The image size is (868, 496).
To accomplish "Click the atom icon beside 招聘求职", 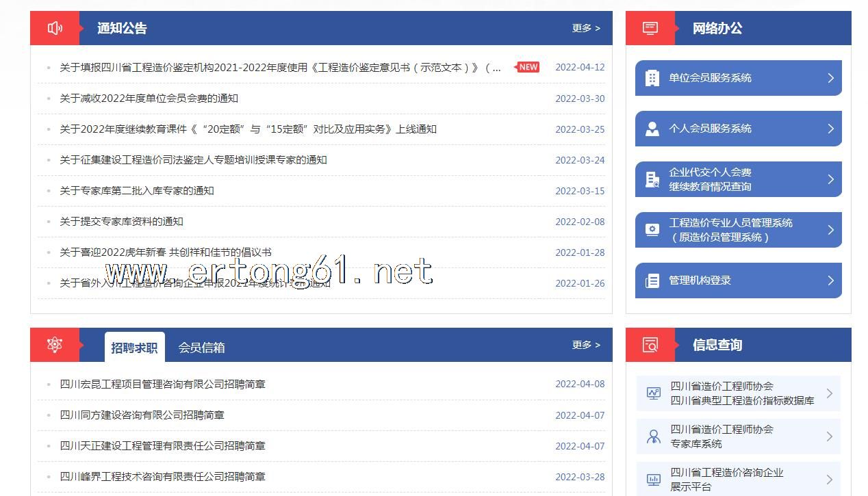I will [55, 345].
